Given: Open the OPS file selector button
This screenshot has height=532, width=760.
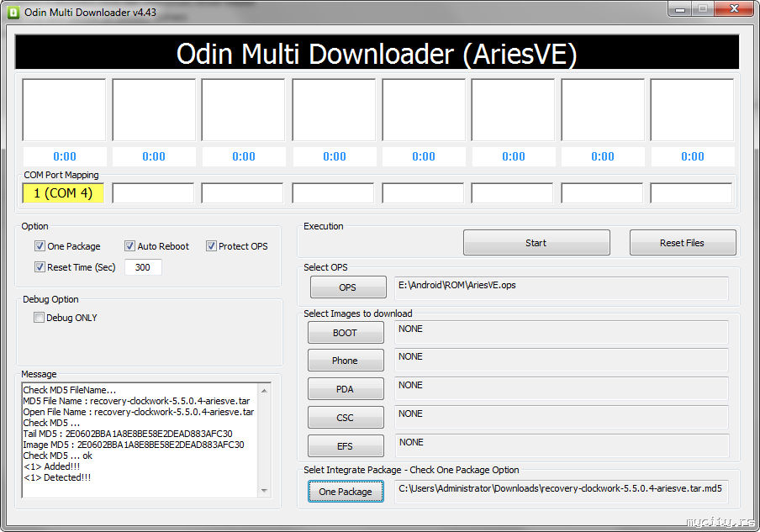Looking at the screenshot, I should pyautogui.click(x=348, y=287).
